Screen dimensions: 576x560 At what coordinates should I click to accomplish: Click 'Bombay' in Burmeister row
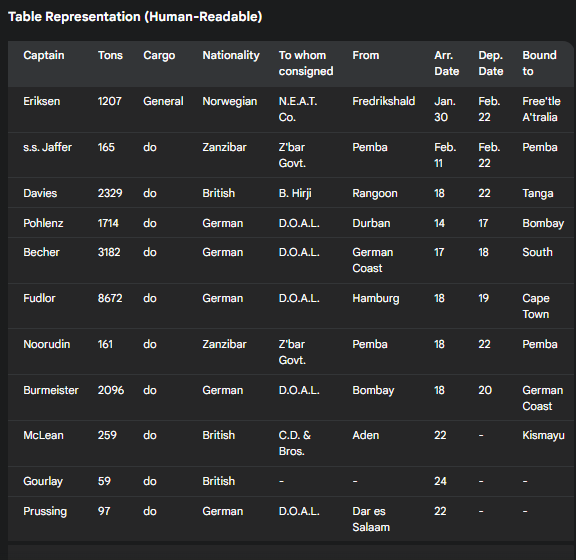(x=373, y=390)
